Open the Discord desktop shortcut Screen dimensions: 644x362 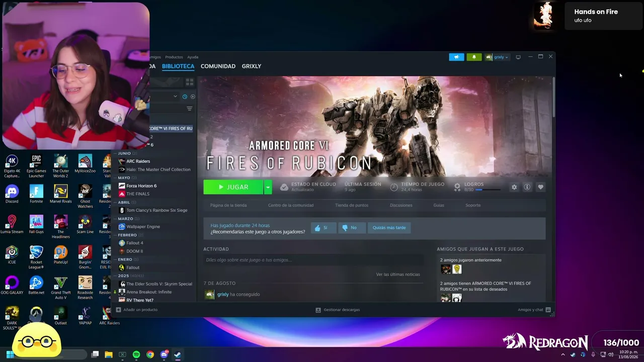pos(12,194)
